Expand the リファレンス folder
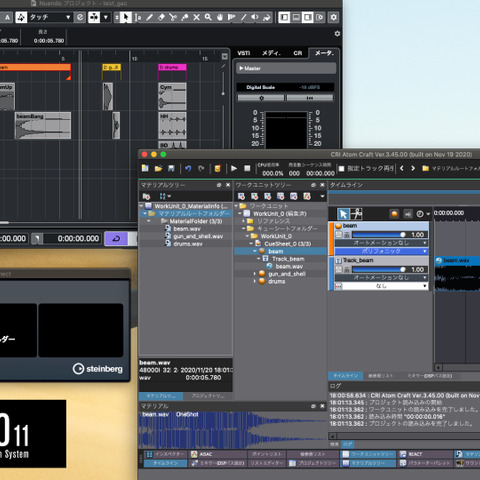 coord(243,221)
